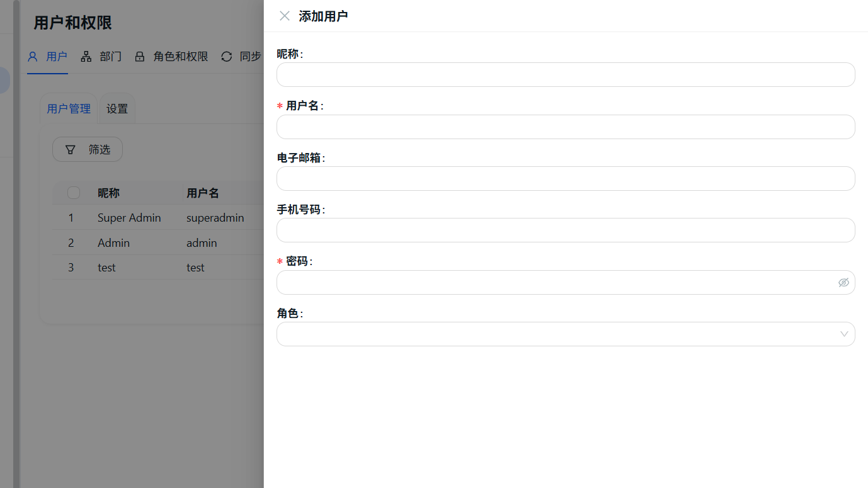Click the 添加用户 drawer title

tap(323, 16)
